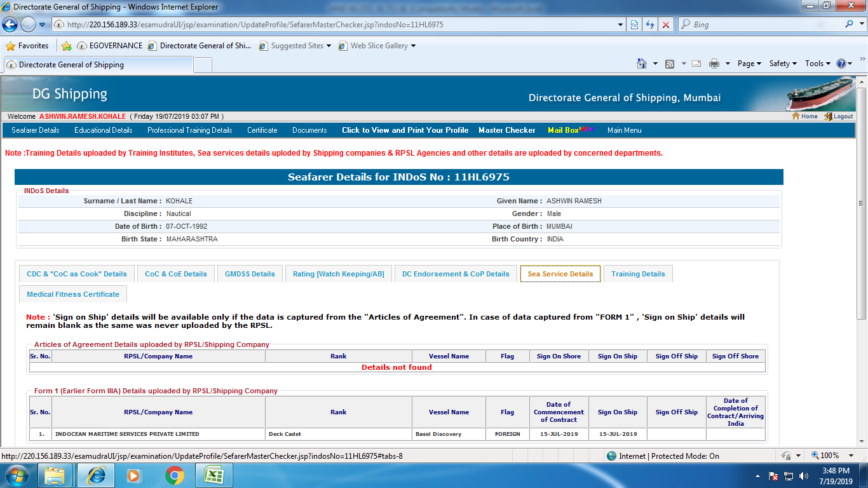This screenshot has width=868, height=488.
Task: Open Rating [Watch Keeping/AB] tab
Action: (339, 274)
